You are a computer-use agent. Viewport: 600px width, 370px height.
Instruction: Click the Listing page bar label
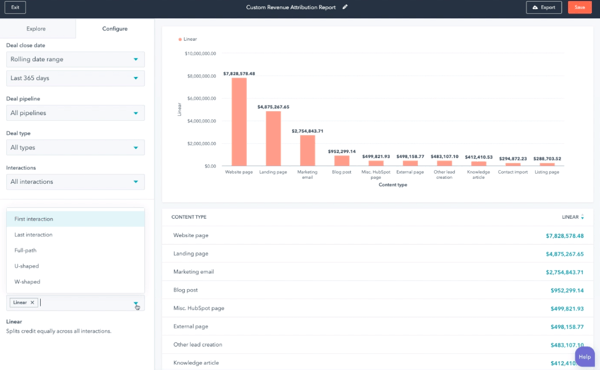coord(547,172)
